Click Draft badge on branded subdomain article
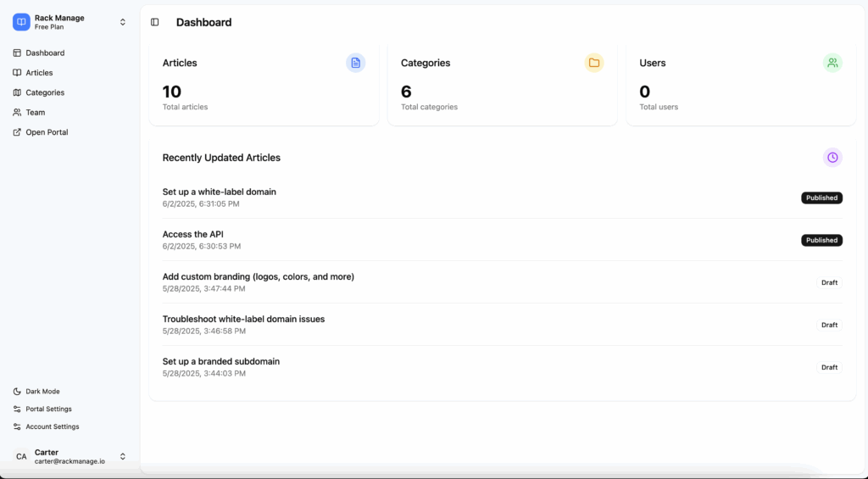 click(x=829, y=367)
